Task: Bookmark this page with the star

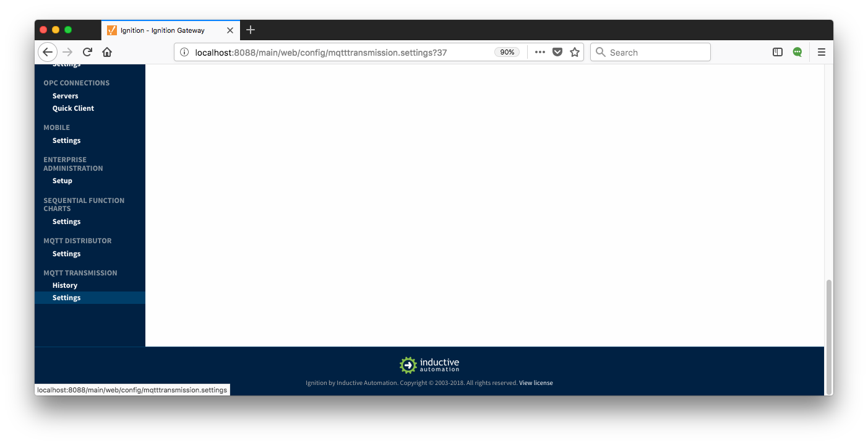Action: pyautogui.click(x=575, y=53)
